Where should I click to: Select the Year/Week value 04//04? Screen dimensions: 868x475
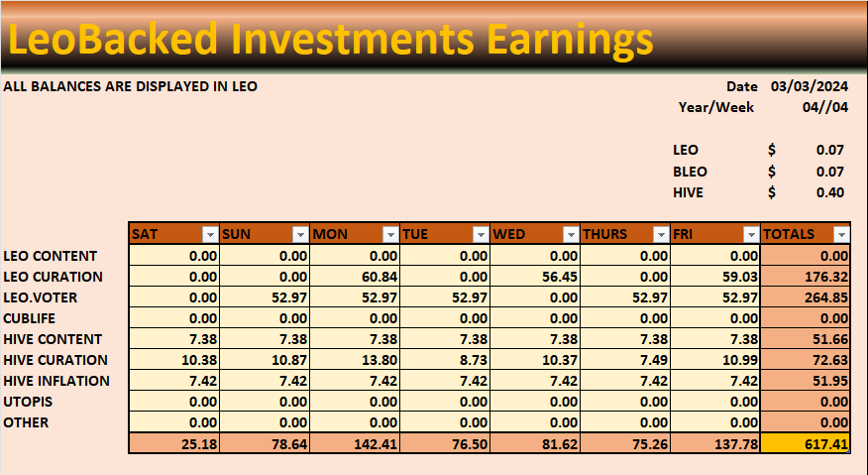pyautogui.click(x=824, y=107)
